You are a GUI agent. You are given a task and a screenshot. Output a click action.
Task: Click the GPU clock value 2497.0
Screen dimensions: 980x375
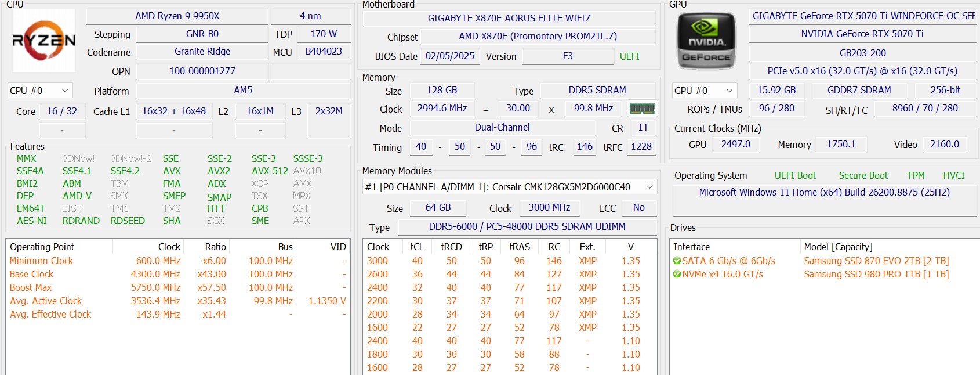click(x=736, y=145)
